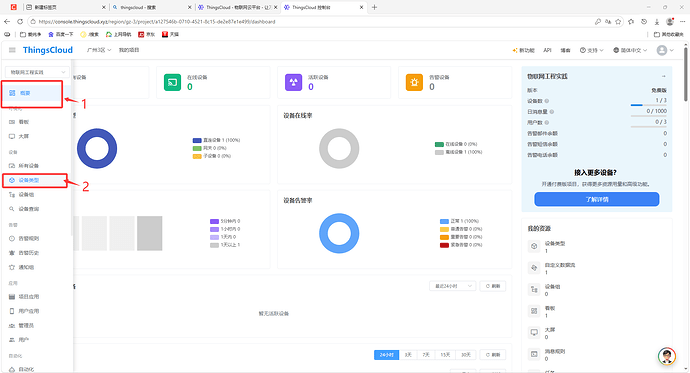Open the user account avatar menu

pyautogui.click(x=665, y=50)
